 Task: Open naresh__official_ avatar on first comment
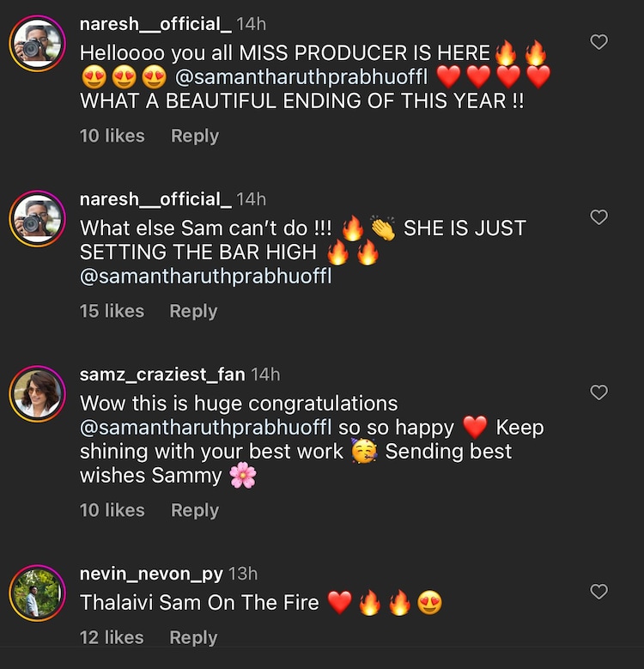click(x=38, y=44)
